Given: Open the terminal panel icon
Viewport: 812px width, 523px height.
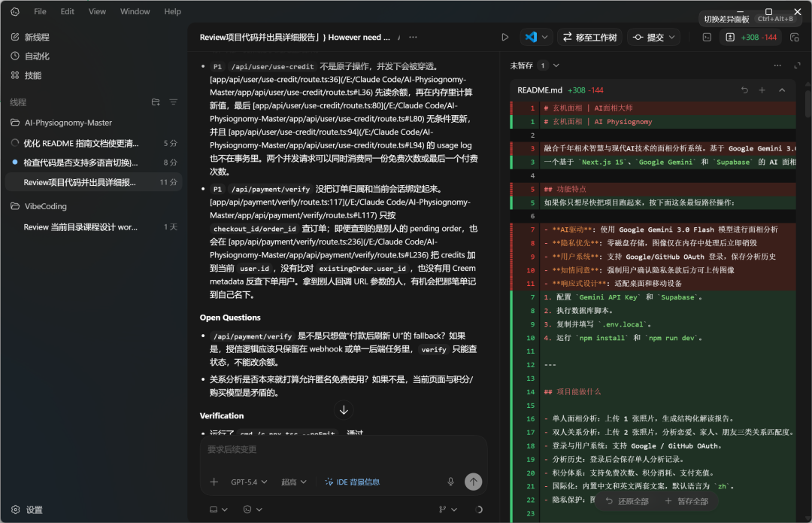Looking at the screenshot, I should (707, 37).
